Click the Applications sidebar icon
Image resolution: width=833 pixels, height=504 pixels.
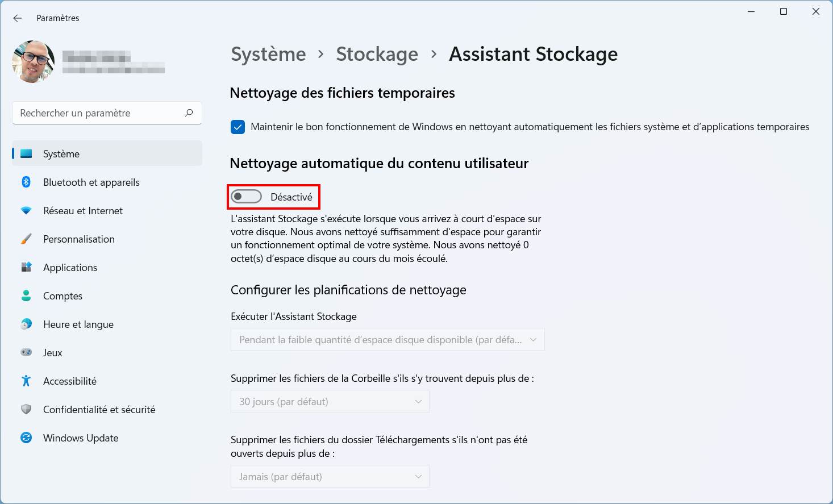tap(26, 267)
